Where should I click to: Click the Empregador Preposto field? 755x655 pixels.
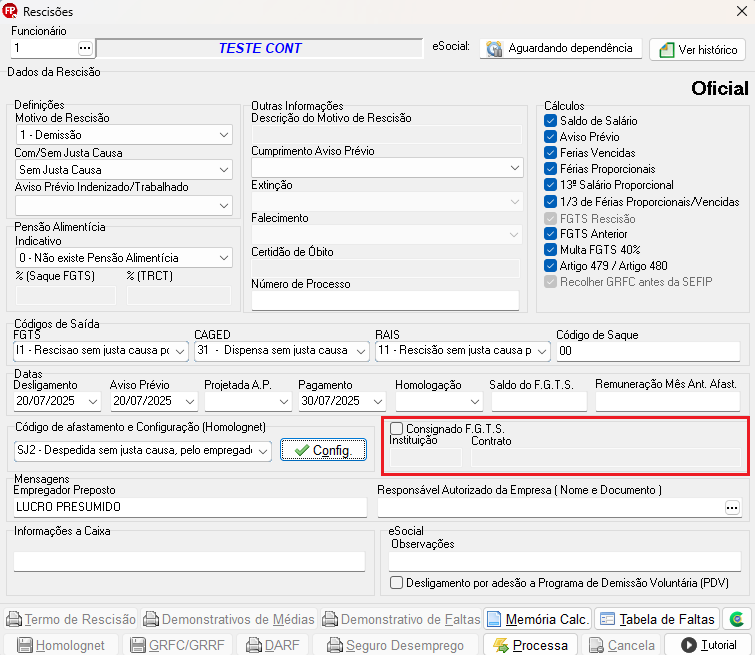(190, 507)
